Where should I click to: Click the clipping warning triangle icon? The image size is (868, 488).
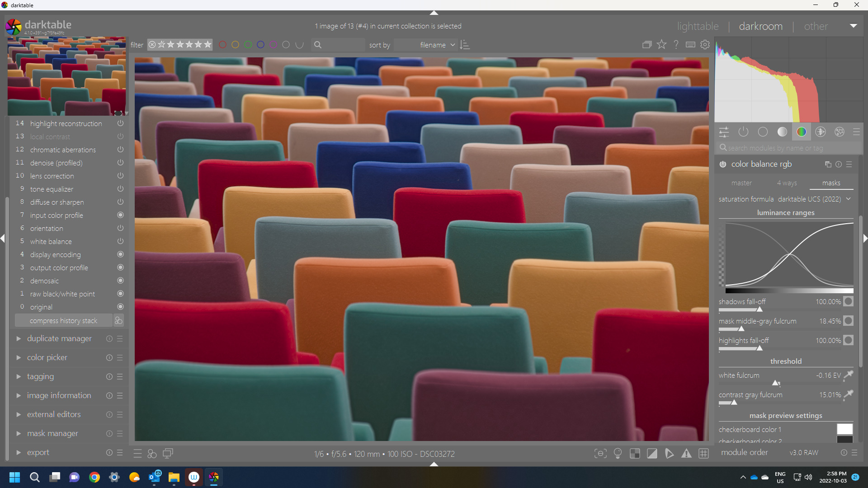652,453
